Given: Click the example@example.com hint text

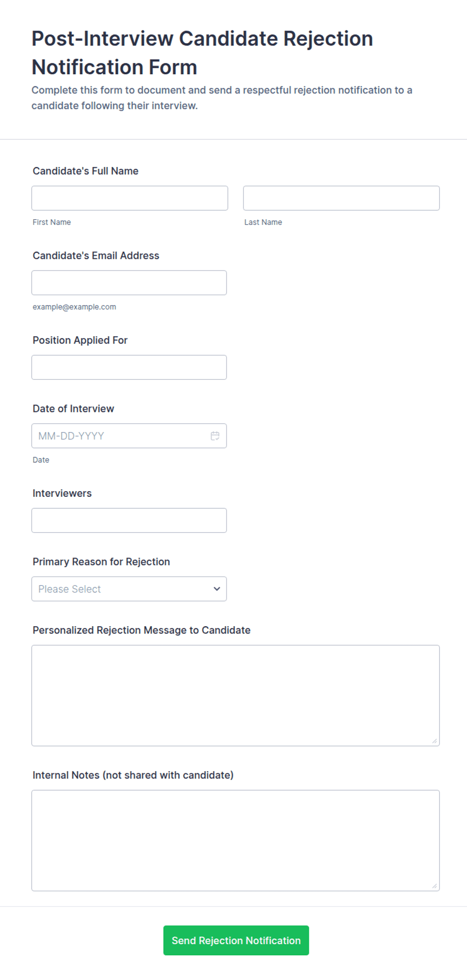Looking at the screenshot, I should (x=74, y=307).
